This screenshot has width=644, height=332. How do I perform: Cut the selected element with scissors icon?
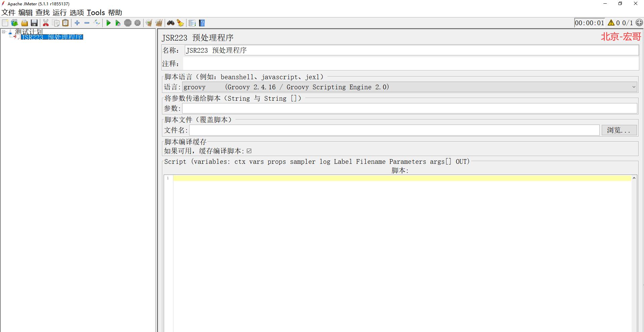pos(46,23)
